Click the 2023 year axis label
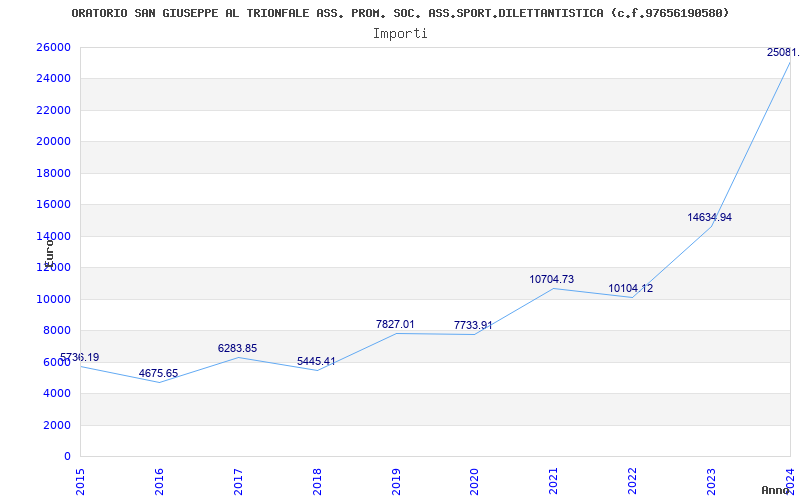Viewport: 800px width, 500px height. (x=712, y=480)
